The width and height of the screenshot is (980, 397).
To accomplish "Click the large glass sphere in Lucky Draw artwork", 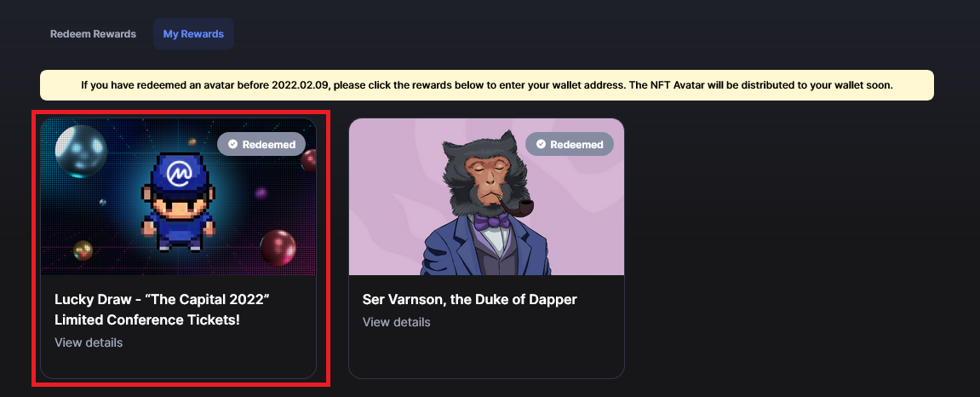I will (81, 152).
